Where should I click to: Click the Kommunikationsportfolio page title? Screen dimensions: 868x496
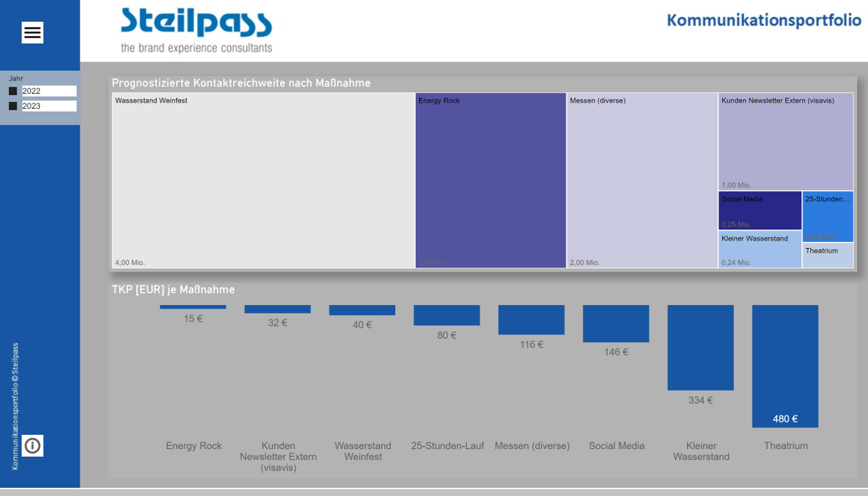click(763, 21)
